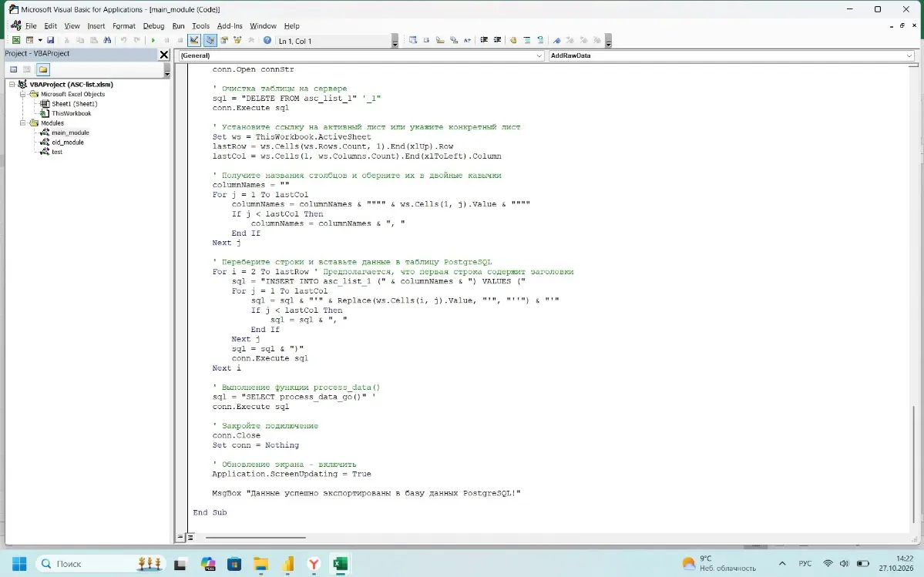The image size is (924, 577).
Task: Select ThisWorkbook in project tree
Action: [72, 113]
